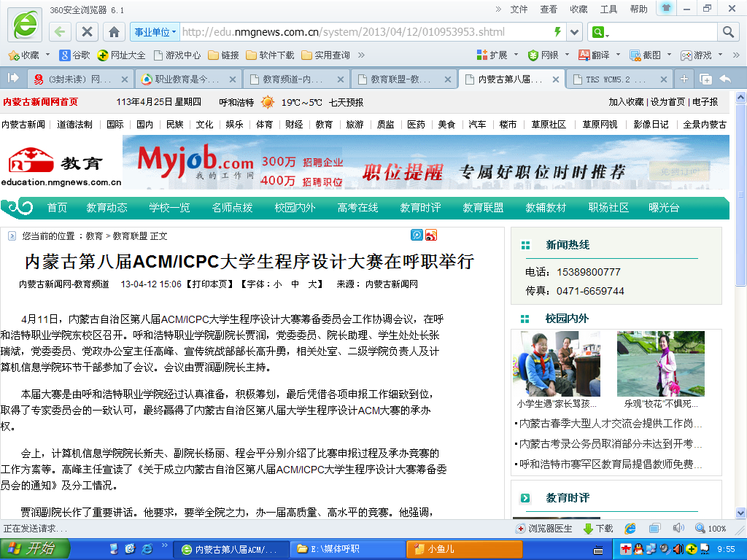
Task: Share article via Sina Weibo icon
Action: coord(431,235)
